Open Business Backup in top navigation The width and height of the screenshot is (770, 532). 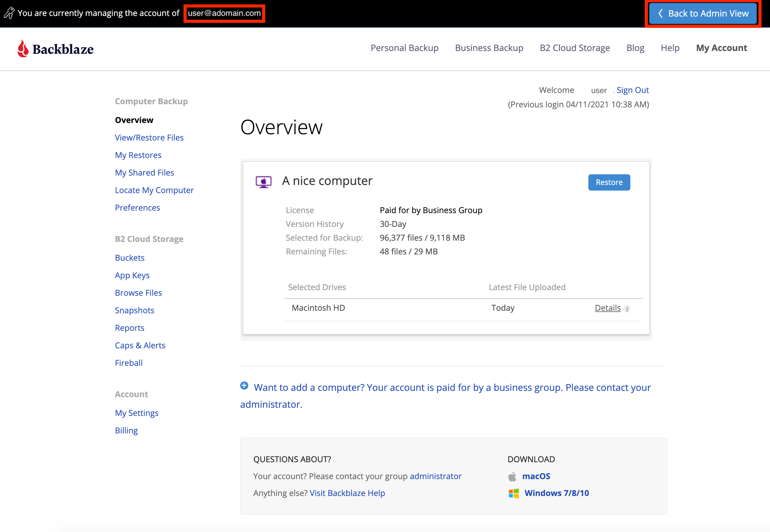pyautogui.click(x=489, y=48)
